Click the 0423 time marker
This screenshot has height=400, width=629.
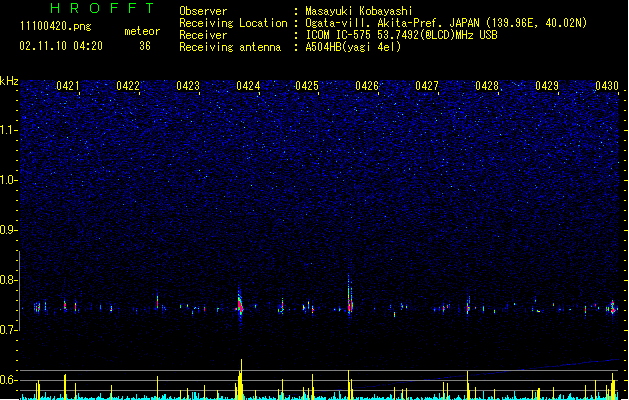[x=188, y=86]
